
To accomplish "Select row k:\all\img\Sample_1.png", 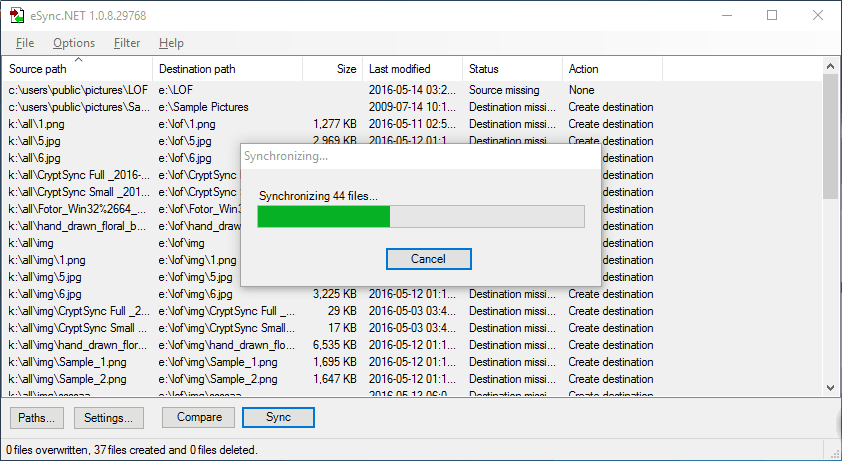I will click(x=68, y=362).
